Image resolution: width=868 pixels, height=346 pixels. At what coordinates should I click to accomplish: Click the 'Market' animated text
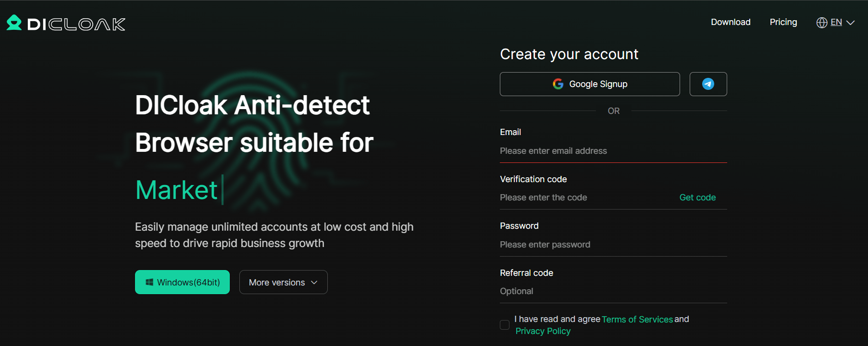[x=176, y=190]
